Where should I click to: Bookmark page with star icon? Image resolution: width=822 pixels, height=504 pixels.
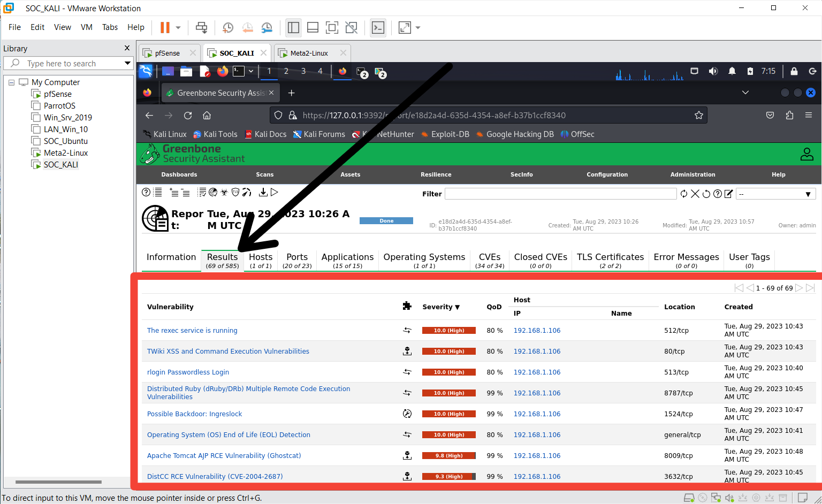tap(698, 115)
